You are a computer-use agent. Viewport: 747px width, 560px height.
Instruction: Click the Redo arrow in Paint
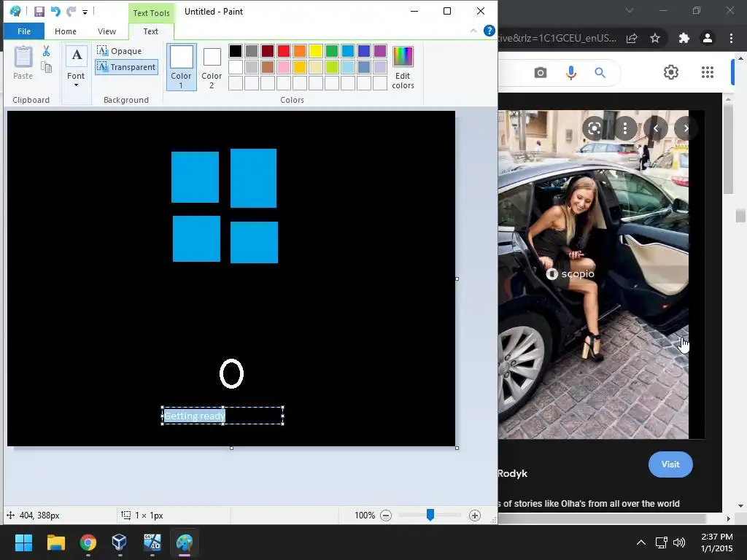71,12
